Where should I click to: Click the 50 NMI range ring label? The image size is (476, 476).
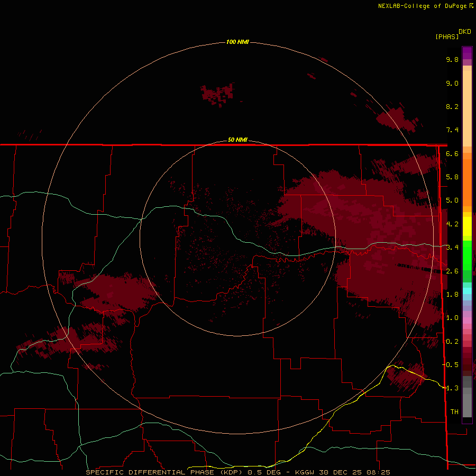click(237, 140)
